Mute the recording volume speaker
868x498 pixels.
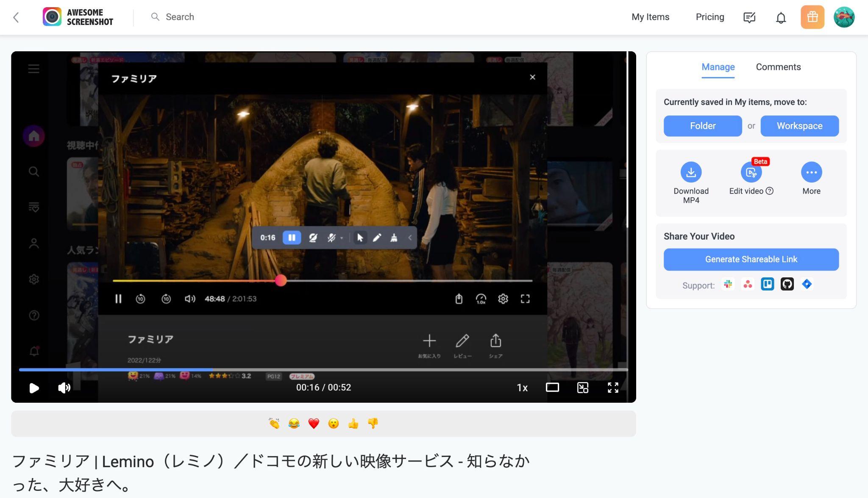tap(64, 387)
